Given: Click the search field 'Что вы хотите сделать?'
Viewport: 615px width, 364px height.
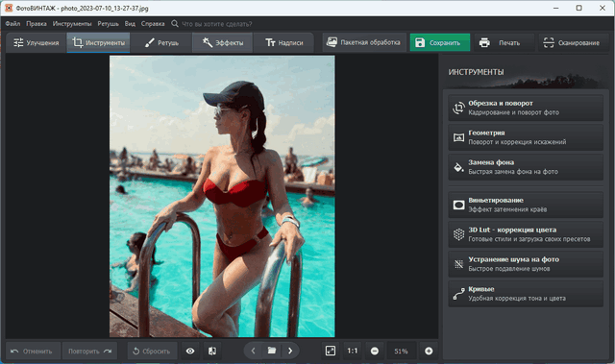Looking at the screenshot, I should (x=217, y=24).
